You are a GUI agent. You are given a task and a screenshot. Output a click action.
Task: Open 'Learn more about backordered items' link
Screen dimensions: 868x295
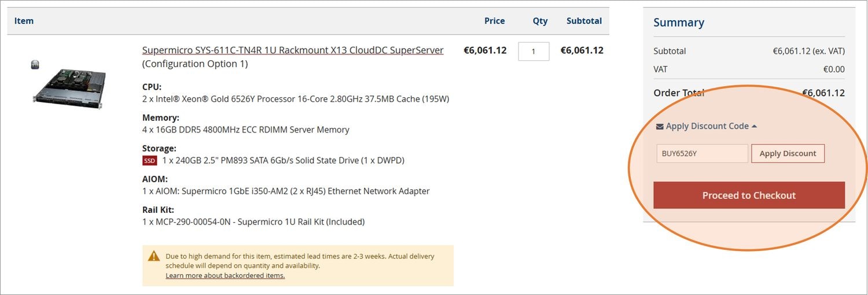pyautogui.click(x=225, y=276)
